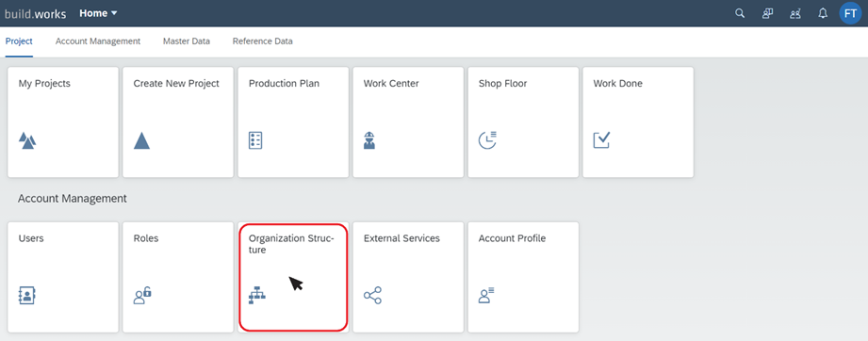
Task: Click the people collaboration icon in header
Action: pos(795,13)
